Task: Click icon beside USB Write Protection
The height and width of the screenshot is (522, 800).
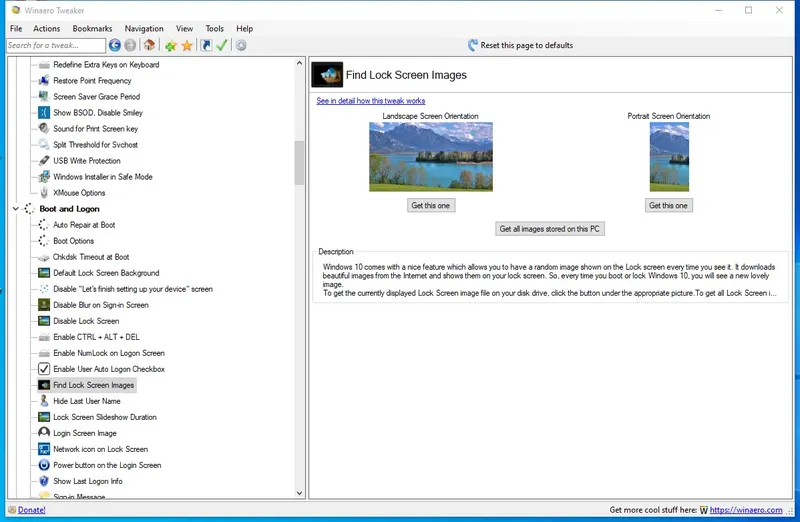Action: (44, 161)
